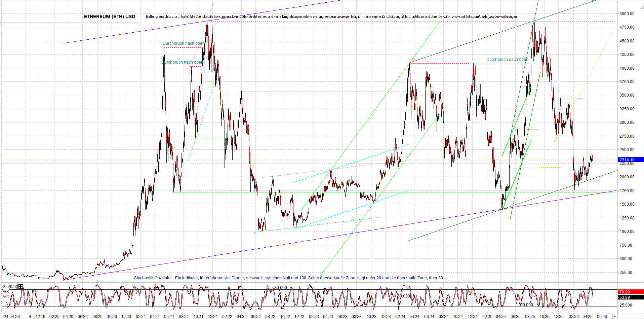644x319 pixels.
Task: Select the %K stochastic line label
Action: point(6,292)
